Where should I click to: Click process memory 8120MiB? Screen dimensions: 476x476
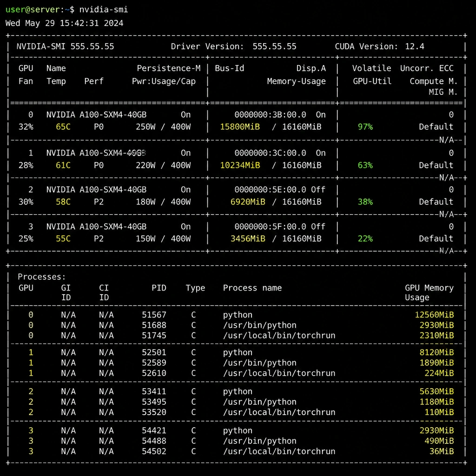point(437,352)
